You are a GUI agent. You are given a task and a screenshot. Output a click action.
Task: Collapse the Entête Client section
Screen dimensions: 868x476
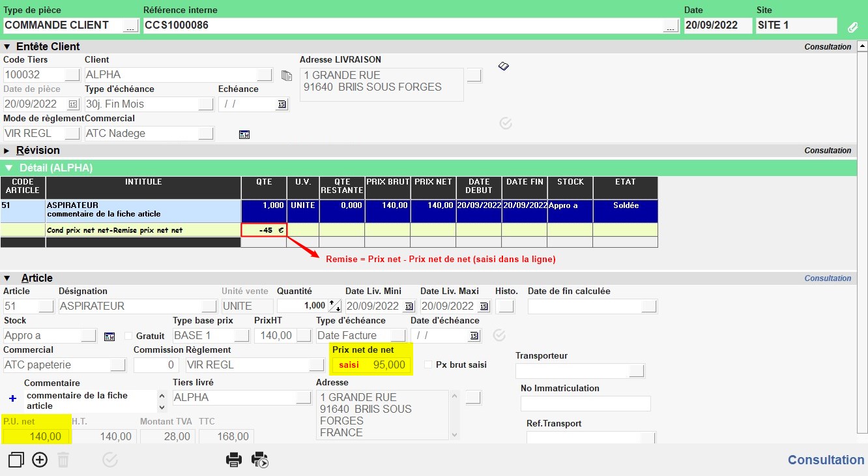(8, 47)
